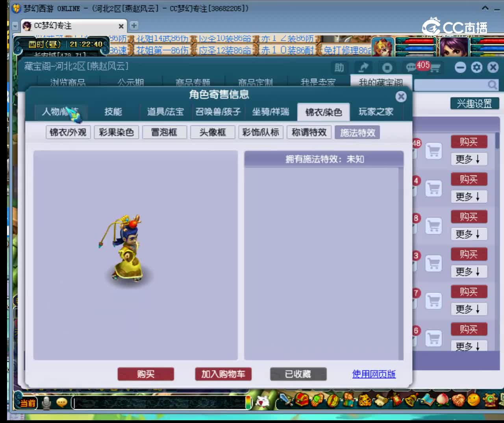Add the item with badge 6 to cart

tap(434, 338)
